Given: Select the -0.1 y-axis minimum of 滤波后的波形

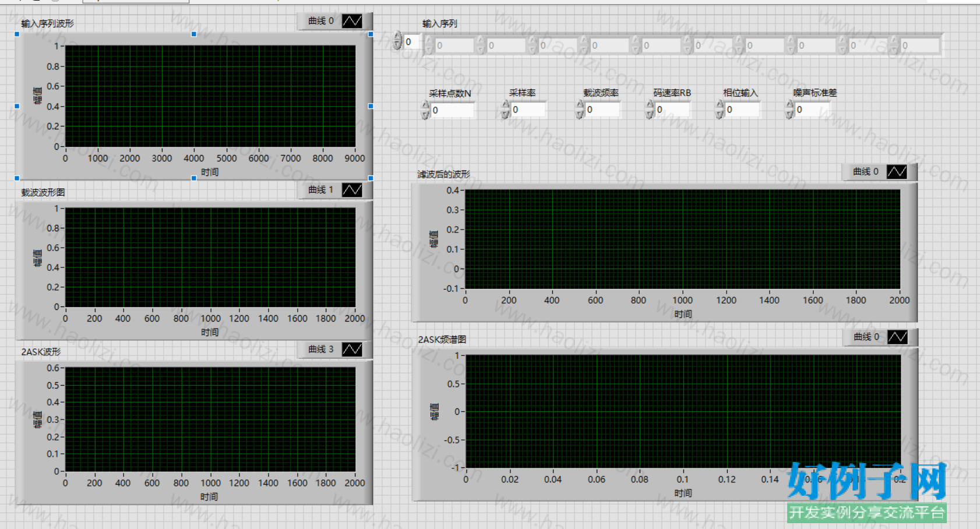Looking at the screenshot, I should [451, 288].
